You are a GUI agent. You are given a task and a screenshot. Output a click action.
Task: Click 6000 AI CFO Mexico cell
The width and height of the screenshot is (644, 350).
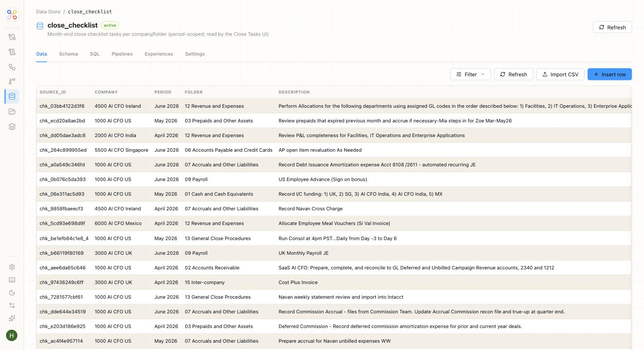[x=118, y=223]
